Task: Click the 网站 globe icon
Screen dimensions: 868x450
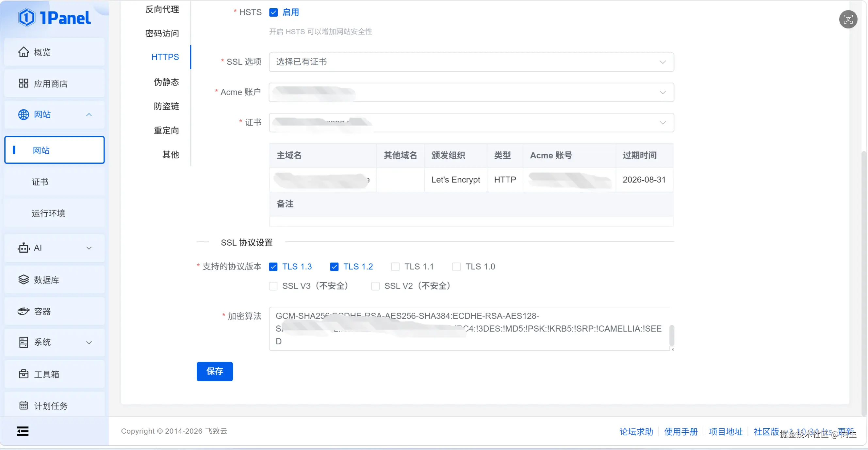Action: [23, 115]
